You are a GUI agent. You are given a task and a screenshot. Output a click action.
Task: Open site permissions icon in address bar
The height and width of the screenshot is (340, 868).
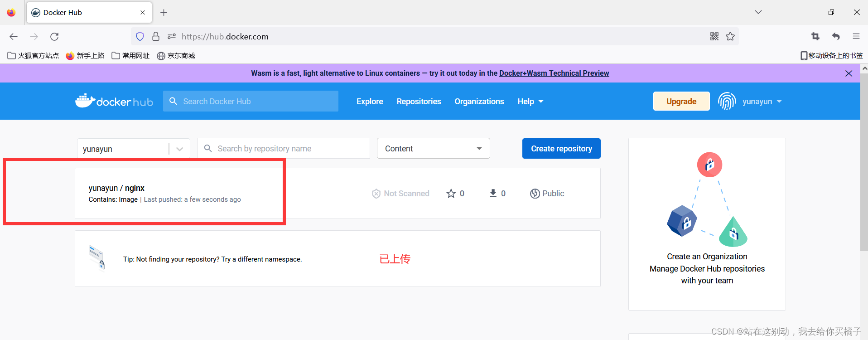coord(172,36)
